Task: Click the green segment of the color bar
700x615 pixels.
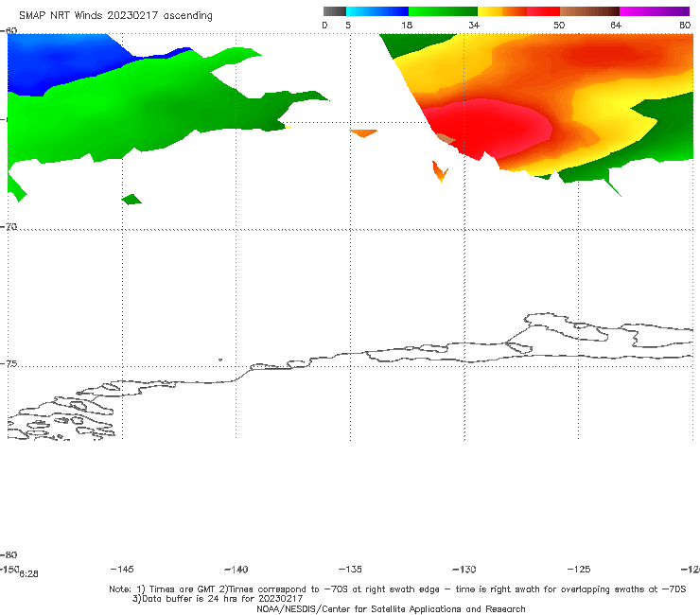Action: 443,11
